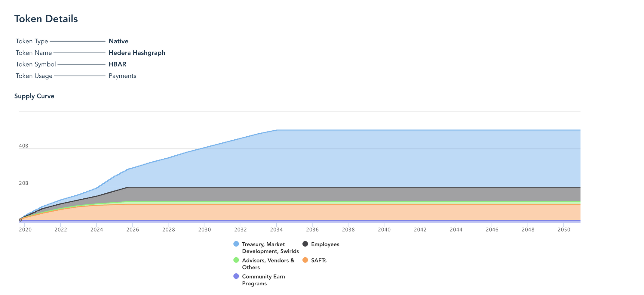The width and height of the screenshot is (644, 295).
Task: Click the Token Name label
Action: pos(34,53)
